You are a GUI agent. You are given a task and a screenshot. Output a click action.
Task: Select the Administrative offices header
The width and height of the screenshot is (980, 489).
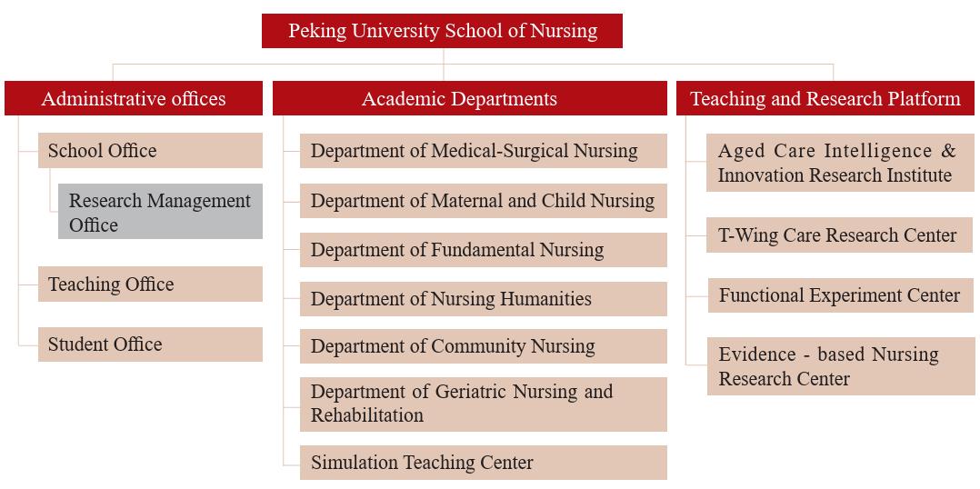(x=134, y=98)
